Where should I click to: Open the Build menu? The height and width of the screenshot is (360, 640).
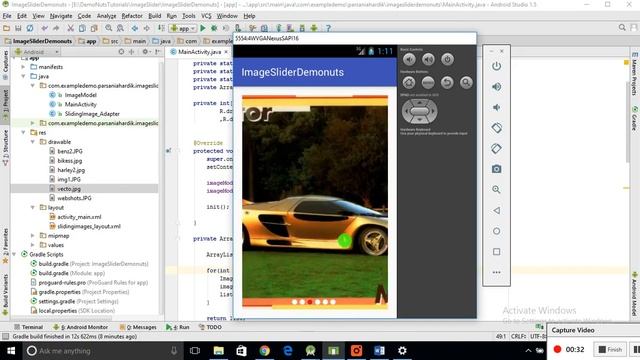[x=154, y=16]
